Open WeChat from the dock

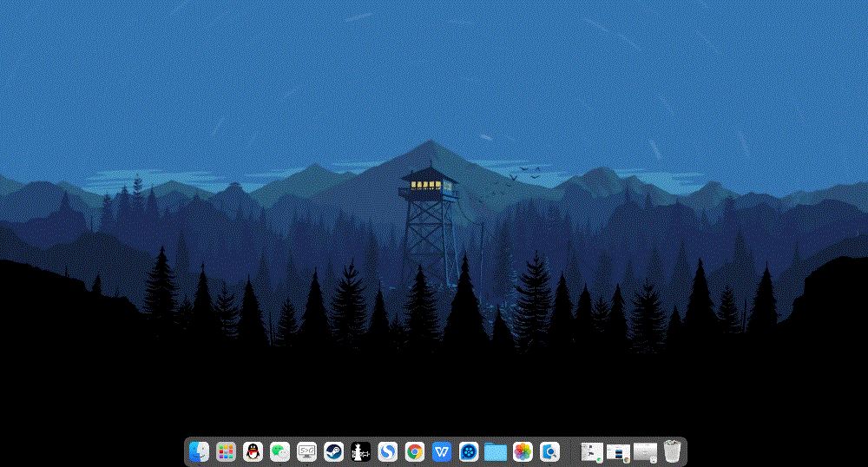pos(279,451)
